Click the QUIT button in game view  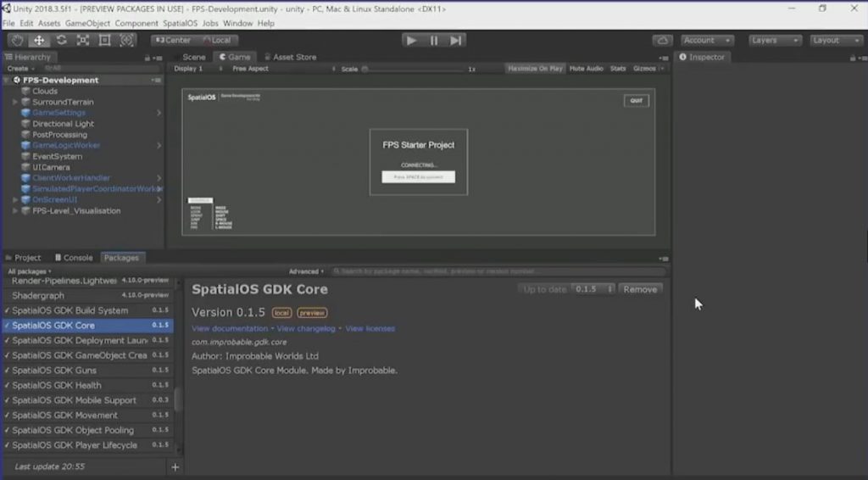pos(636,101)
